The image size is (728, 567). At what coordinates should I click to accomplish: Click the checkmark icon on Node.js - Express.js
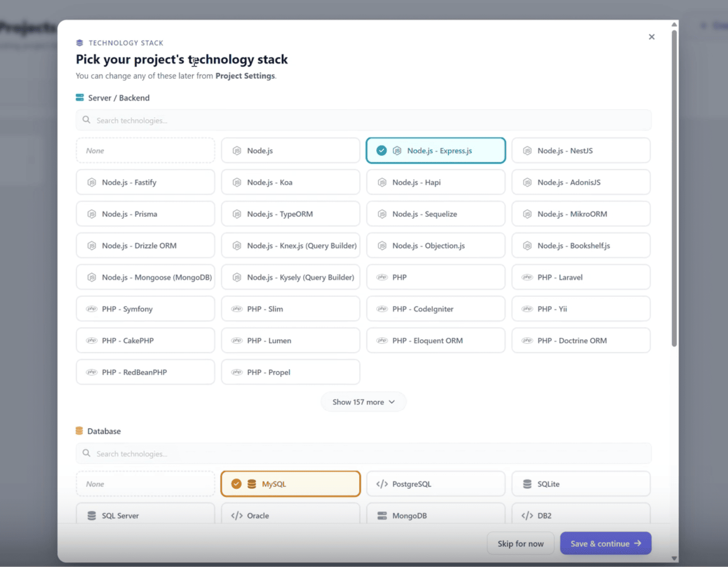click(381, 151)
